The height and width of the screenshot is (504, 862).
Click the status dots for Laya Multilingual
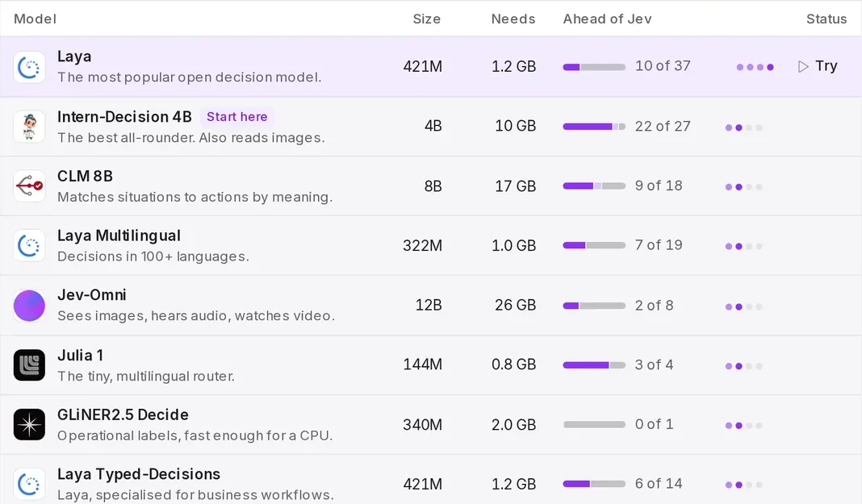[744, 246]
